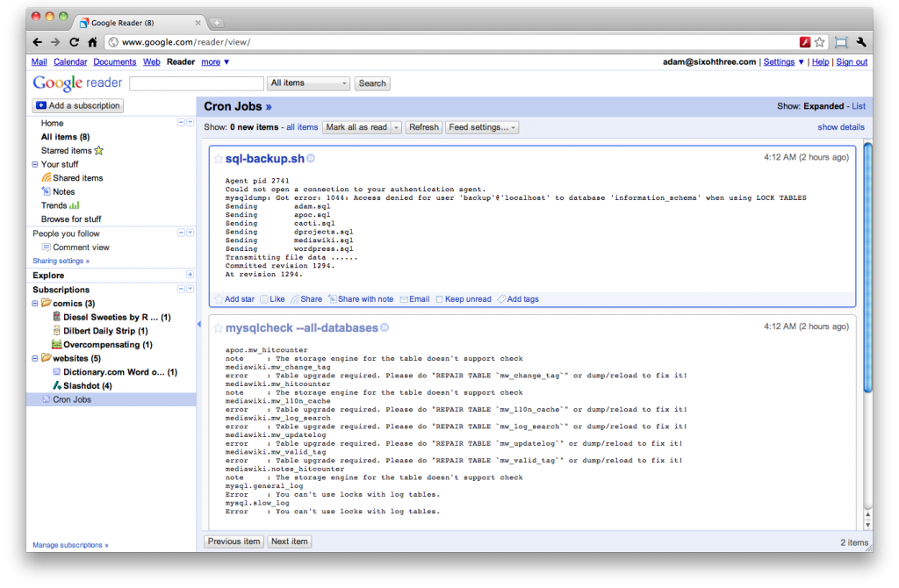Click the Search button
This screenshot has height=588, width=899.
pyautogui.click(x=372, y=83)
